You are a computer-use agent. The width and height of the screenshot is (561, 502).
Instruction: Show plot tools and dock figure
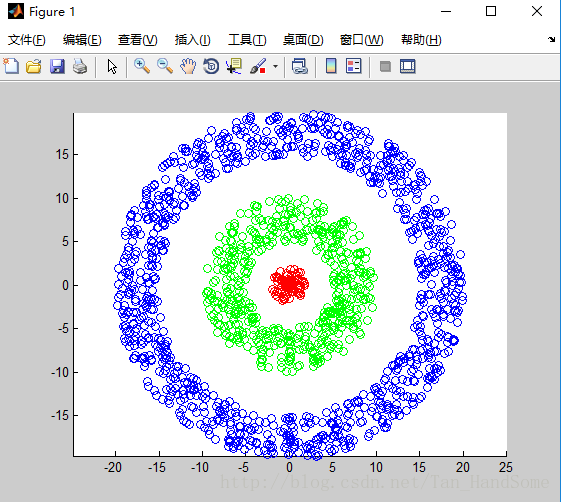tap(408, 66)
